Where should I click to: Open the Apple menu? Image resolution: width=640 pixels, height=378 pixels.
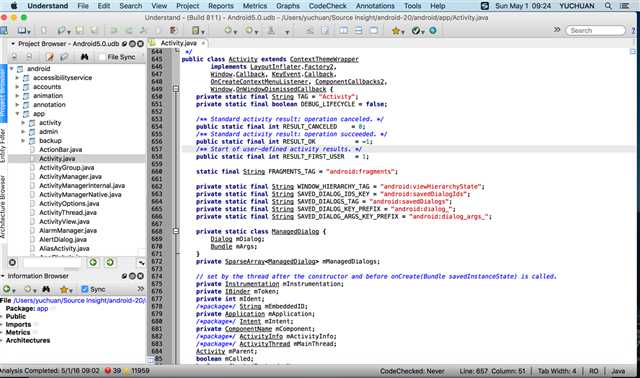point(14,6)
